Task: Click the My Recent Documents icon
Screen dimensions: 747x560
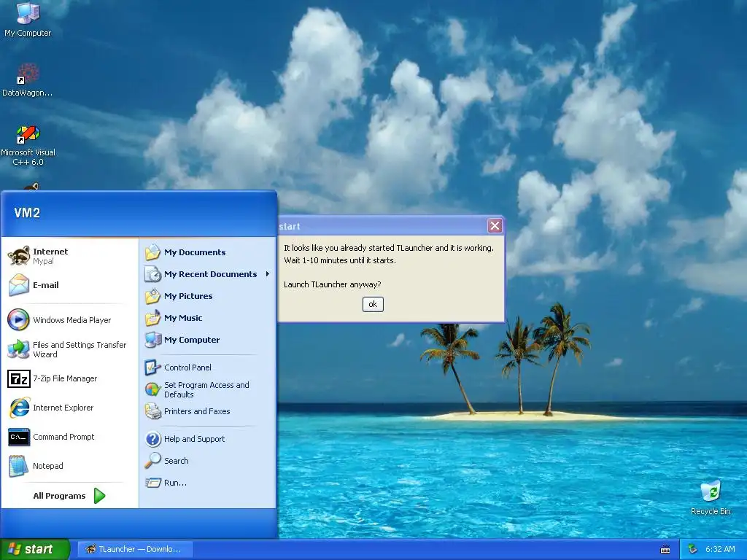Action: click(x=153, y=274)
